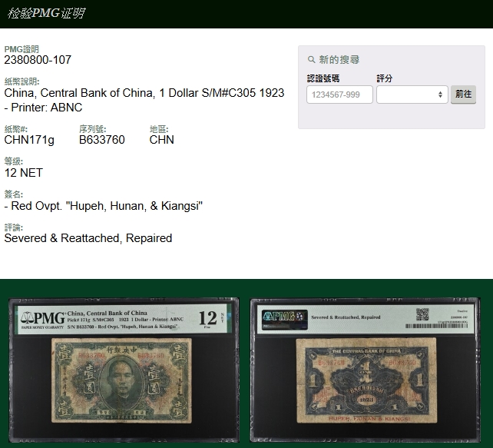
Task: Click the 检验PMG证明 header title
Action: pyautogui.click(x=46, y=14)
